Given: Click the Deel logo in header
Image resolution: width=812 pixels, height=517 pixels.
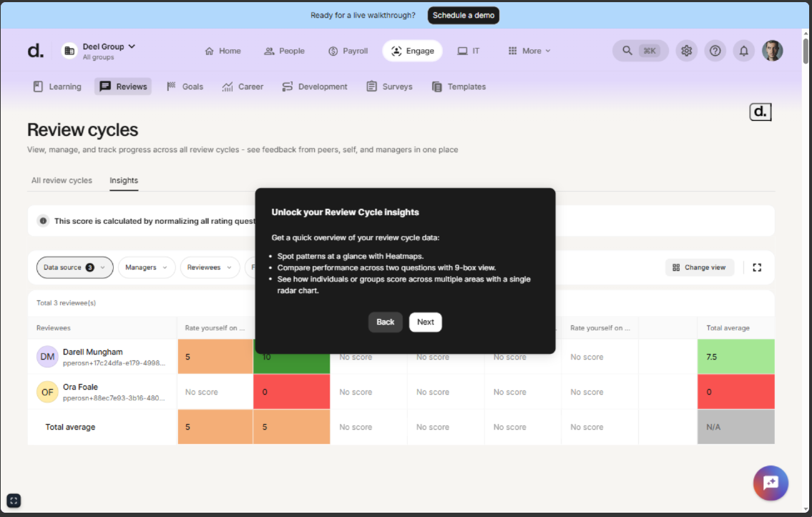Looking at the screenshot, I should (35, 51).
